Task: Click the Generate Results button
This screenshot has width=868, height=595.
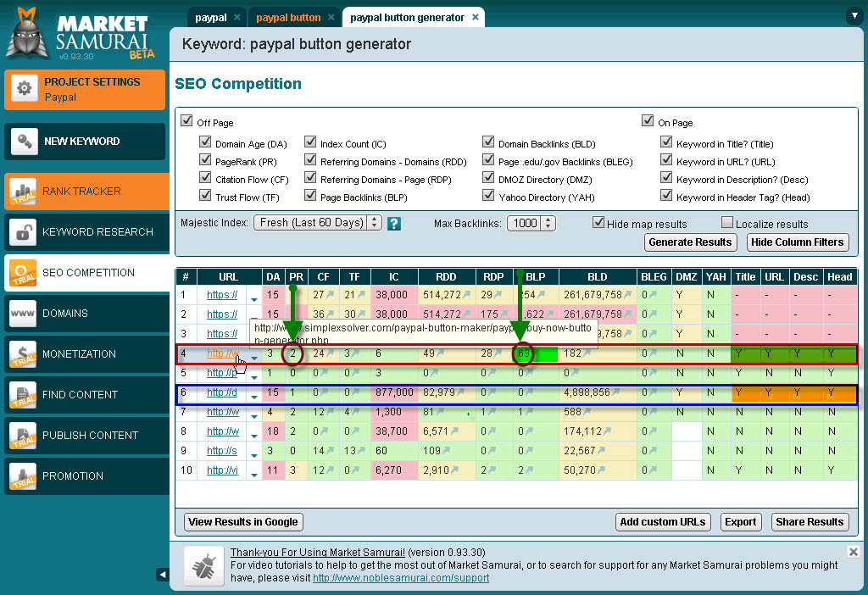Action: (x=690, y=242)
